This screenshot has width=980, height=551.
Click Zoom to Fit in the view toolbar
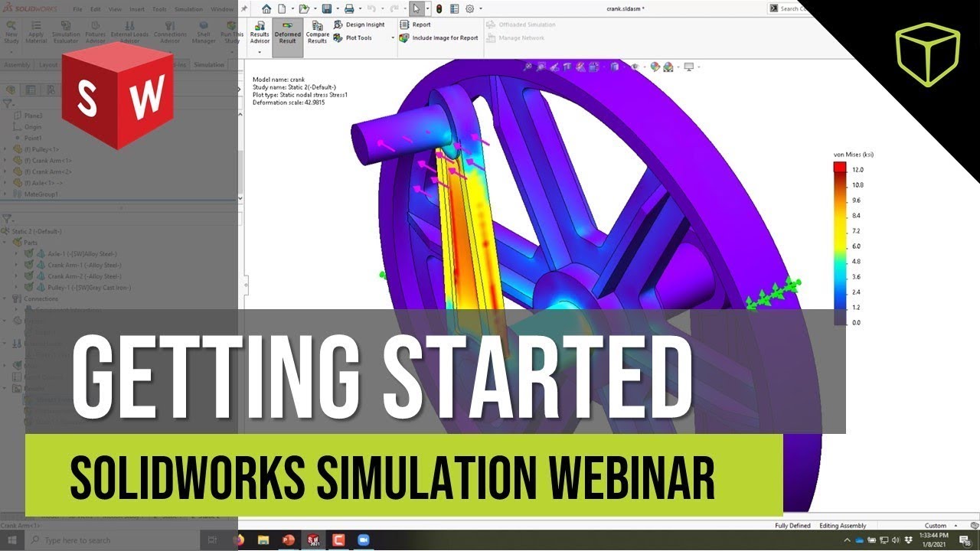528,67
